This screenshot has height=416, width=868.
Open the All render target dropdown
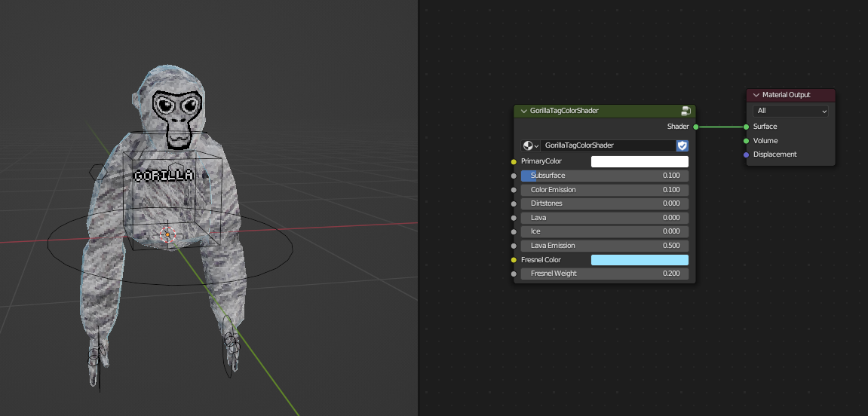coord(790,111)
